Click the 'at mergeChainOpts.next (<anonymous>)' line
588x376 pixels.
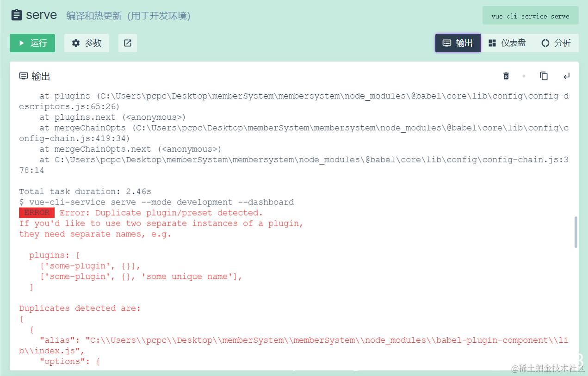click(x=130, y=149)
